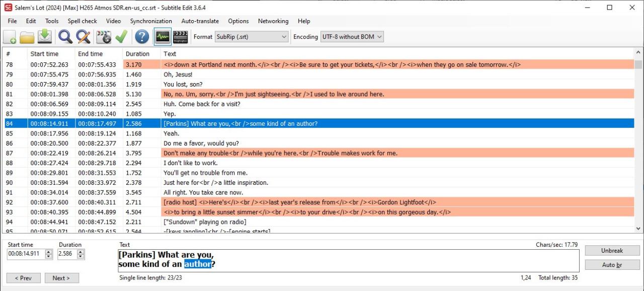Launch Visual sync from the toolbar

(104, 37)
